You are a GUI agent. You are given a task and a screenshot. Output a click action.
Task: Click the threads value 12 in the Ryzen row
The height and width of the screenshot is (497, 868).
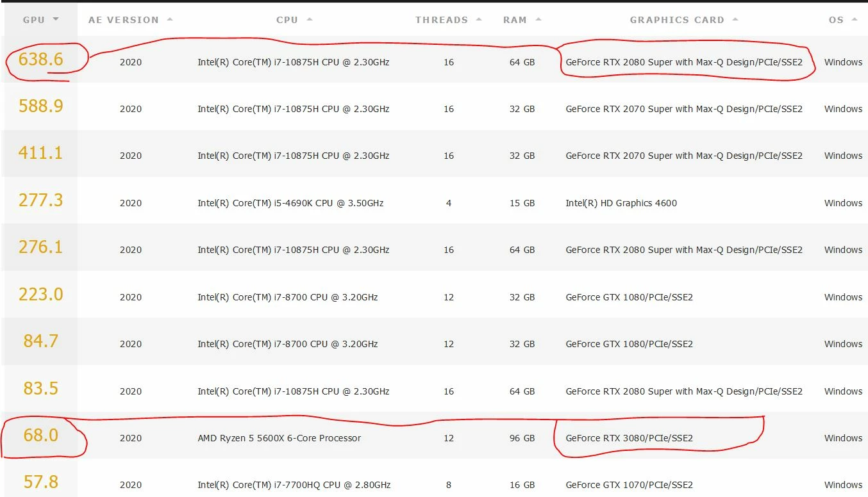coord(449,438)
